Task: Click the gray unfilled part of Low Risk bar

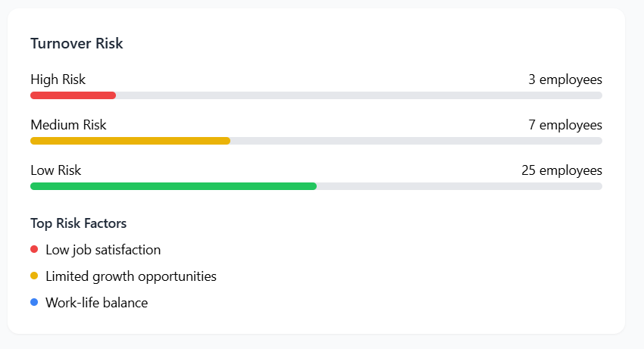Action: click(x=459, y=186)
